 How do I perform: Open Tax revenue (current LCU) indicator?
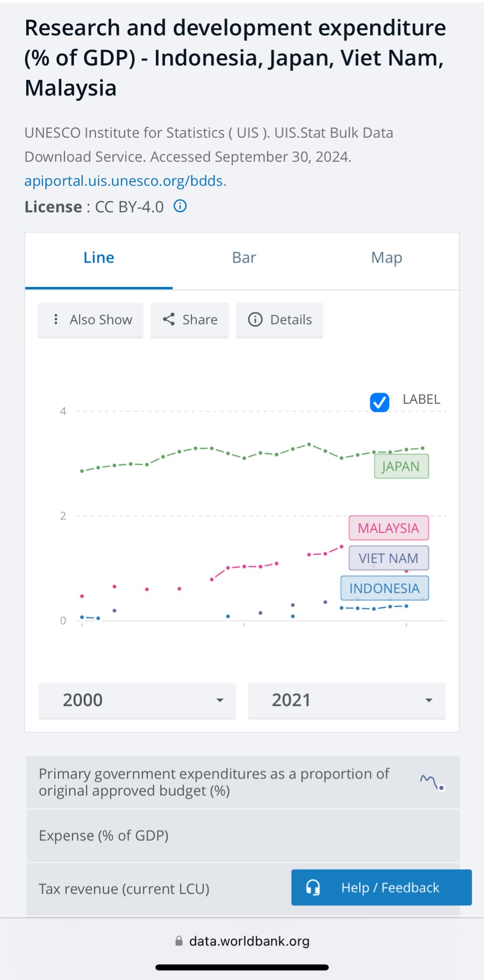click(124, 889)
